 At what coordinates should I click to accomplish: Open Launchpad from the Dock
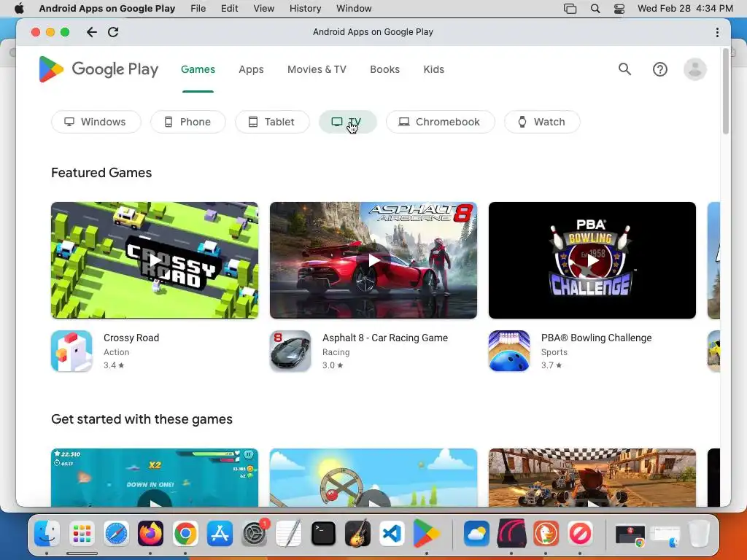pyautogui.click(x=82, y=533)
